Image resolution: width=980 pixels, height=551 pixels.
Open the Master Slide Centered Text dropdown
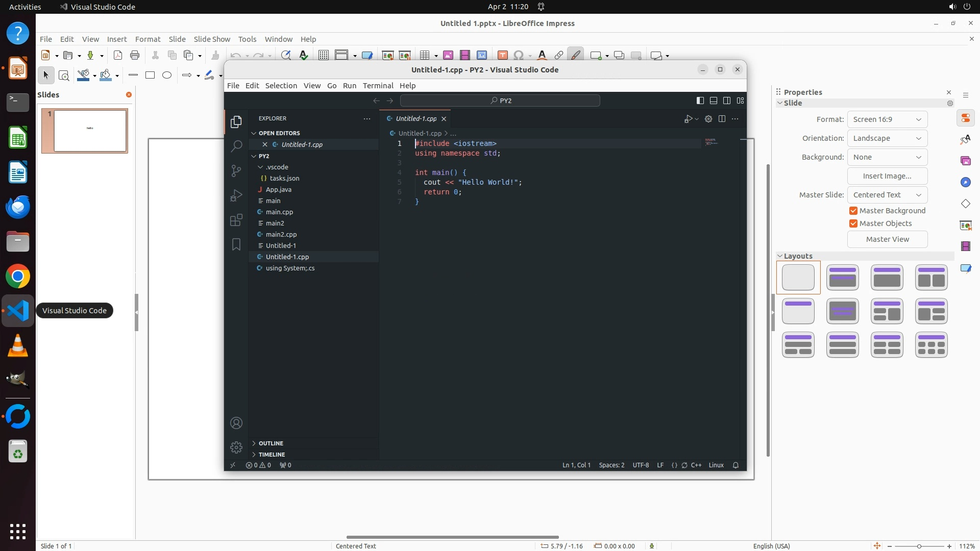pos(887,195)
